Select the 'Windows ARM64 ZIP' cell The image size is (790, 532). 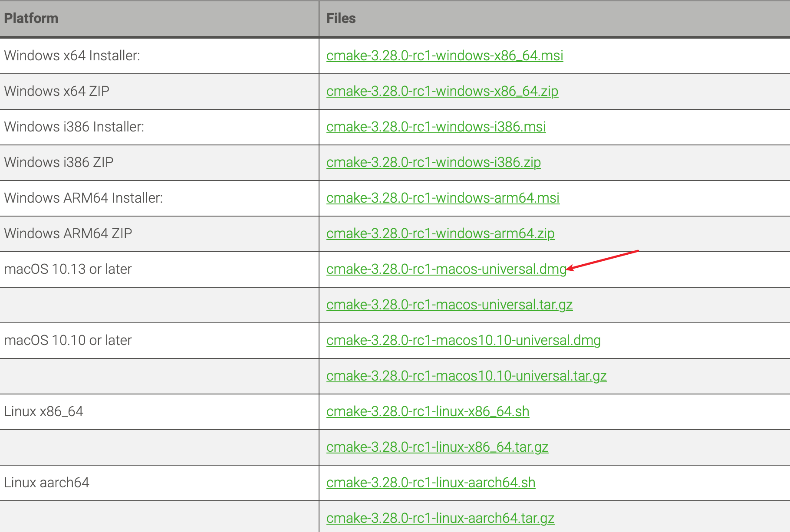(x=159, y=233)
